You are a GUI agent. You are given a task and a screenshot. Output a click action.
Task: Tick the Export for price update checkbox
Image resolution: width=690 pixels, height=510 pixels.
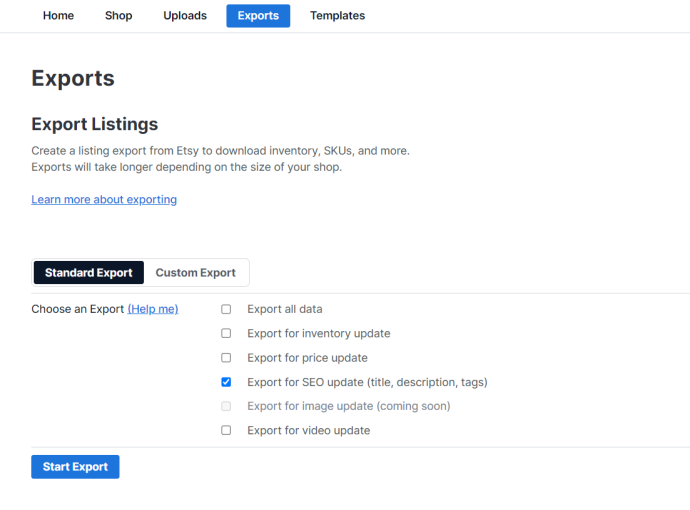[226, 358]
